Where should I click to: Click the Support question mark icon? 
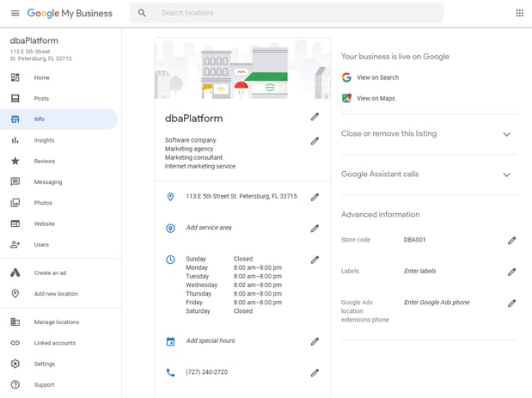coord(15,384)
